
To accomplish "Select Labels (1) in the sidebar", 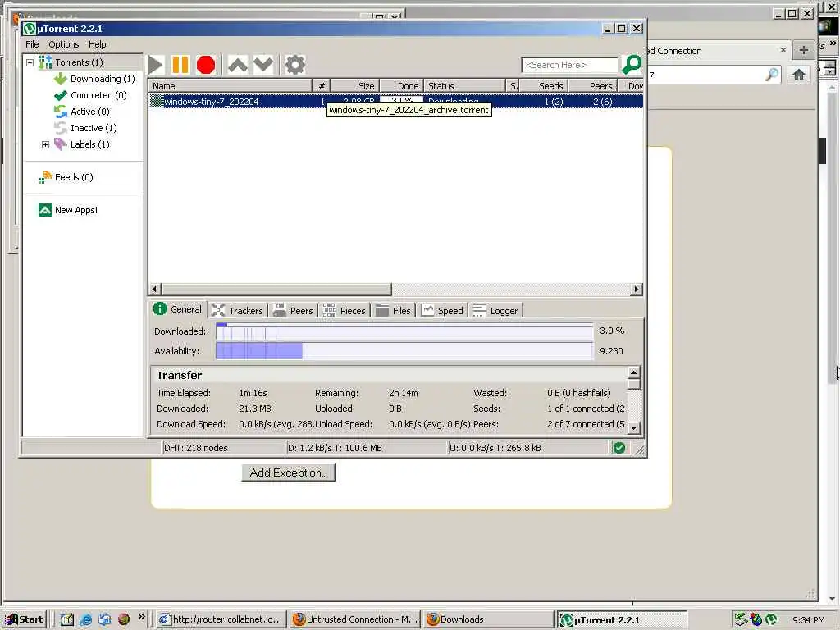I will [x=90, y=144].
